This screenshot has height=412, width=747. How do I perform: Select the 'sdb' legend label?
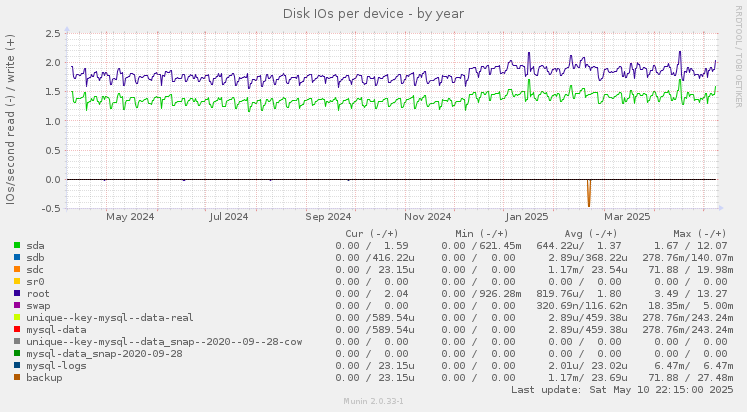[35, 258]
